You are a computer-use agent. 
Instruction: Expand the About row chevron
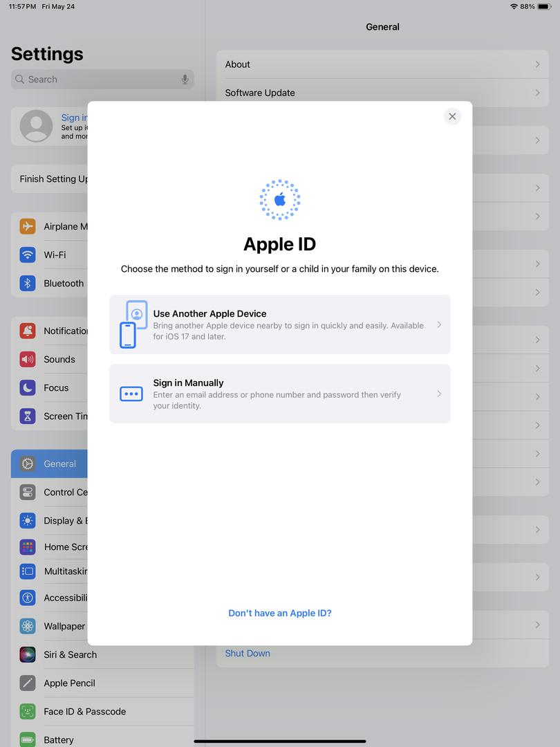[538, 64]
